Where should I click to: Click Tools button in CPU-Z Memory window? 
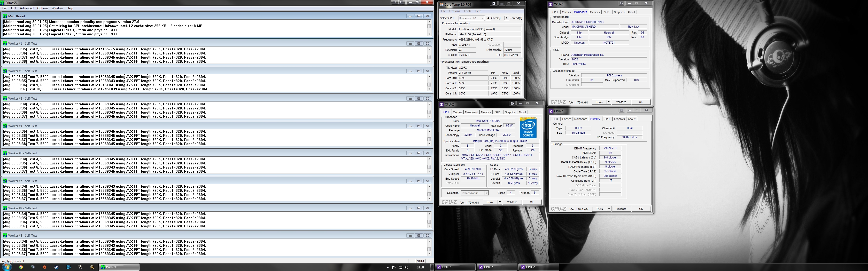(600, 209)
